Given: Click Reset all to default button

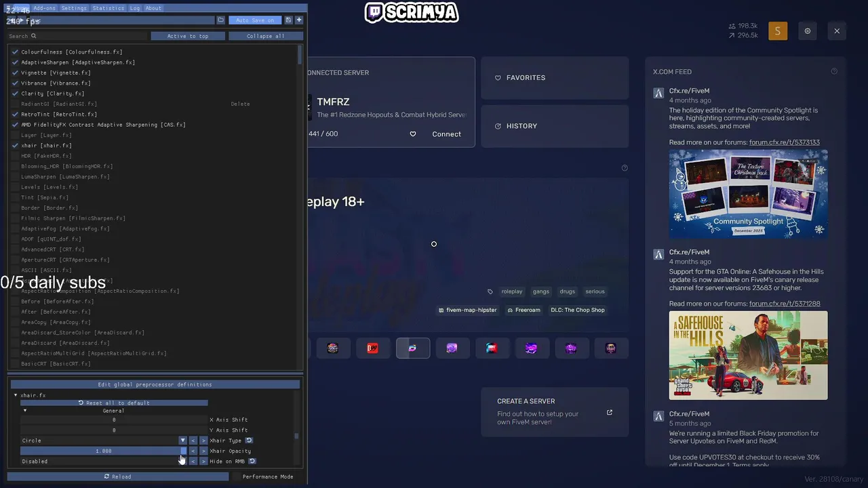Looking at the screenshot, I should tap(114, 403).
